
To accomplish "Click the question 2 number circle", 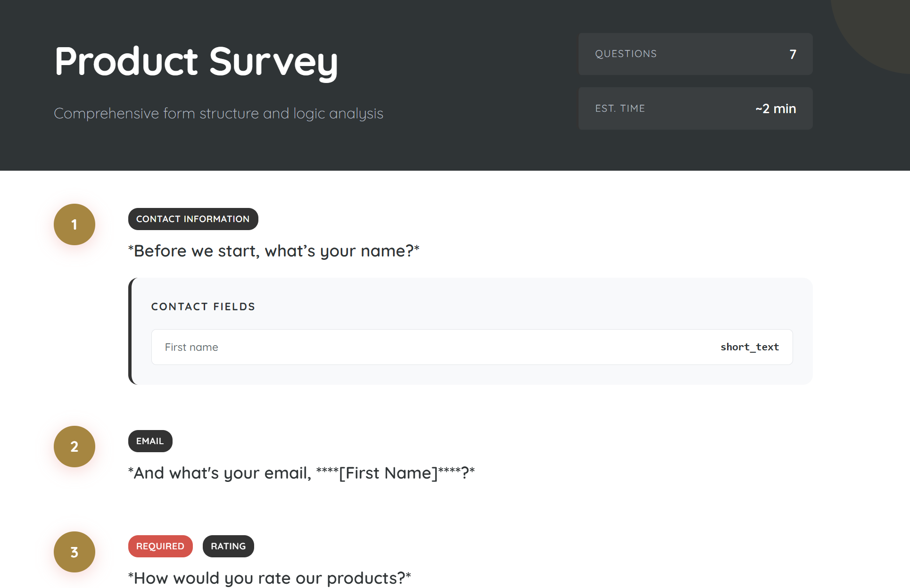I will coord(74,447).
